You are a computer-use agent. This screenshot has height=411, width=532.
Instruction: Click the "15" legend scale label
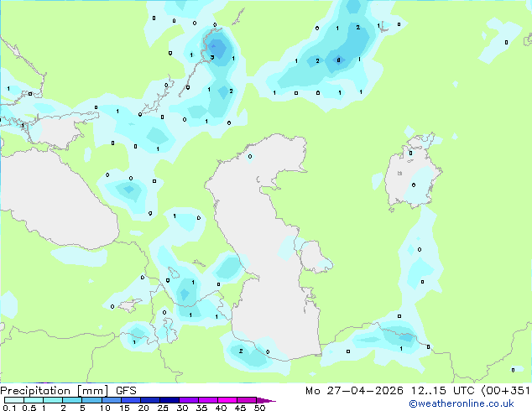[x=124, y=408]
